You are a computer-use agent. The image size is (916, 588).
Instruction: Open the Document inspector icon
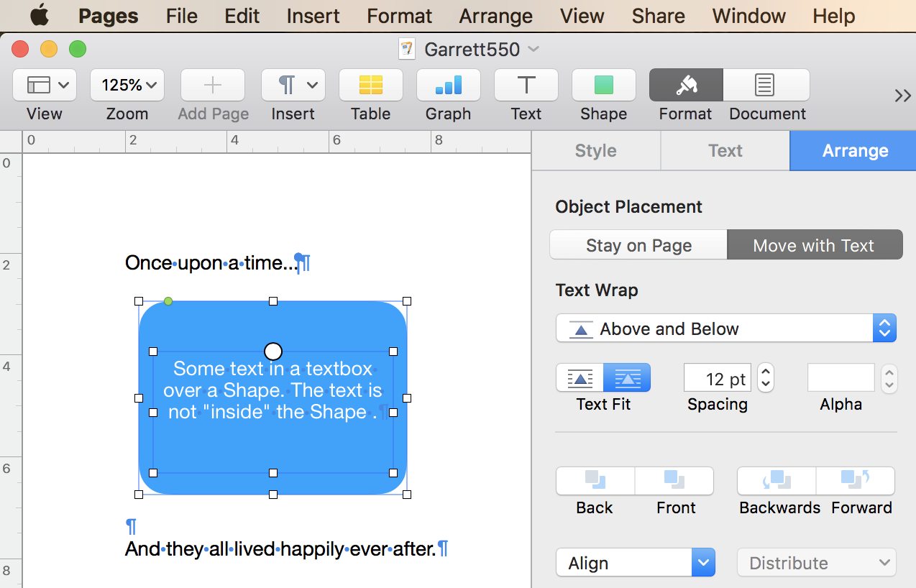pos(766,86)
